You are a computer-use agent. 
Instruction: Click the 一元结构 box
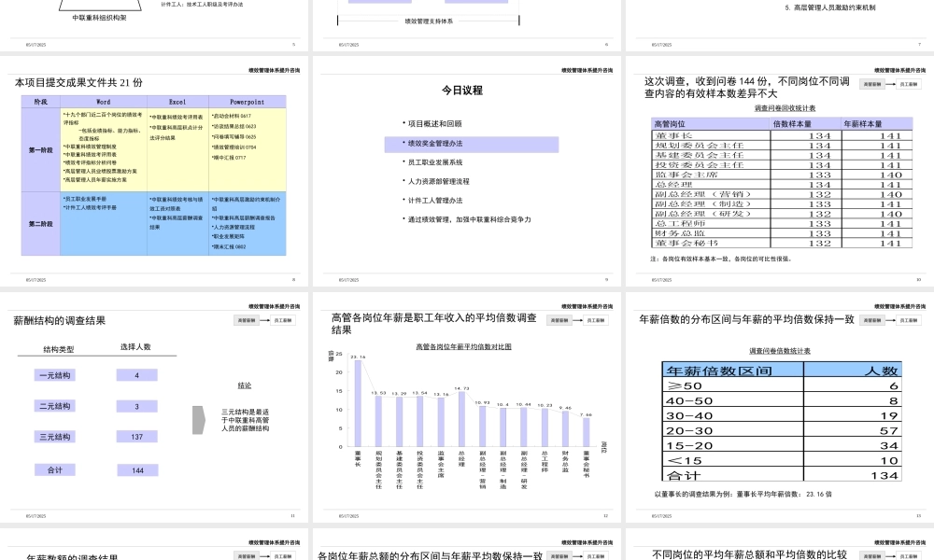pyautogui.click(x=55, y=375)
